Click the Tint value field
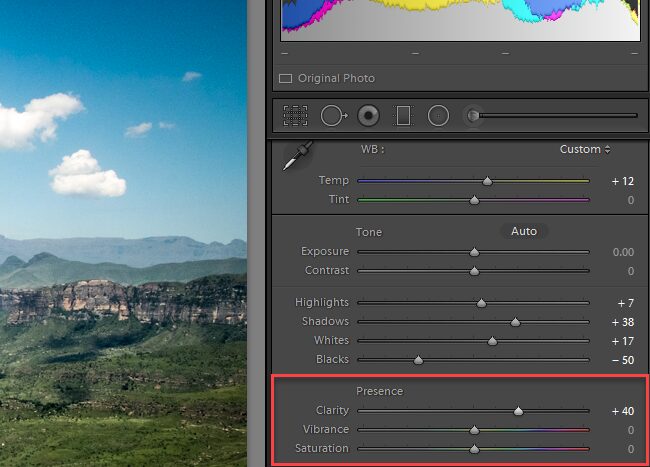The height and width of the screenshot is (467, 650). [x=631, y=200]
